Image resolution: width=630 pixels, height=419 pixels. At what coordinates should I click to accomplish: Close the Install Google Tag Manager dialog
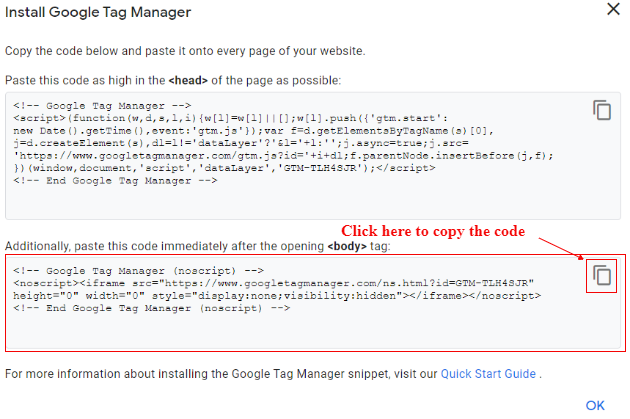tap(614, 9)
